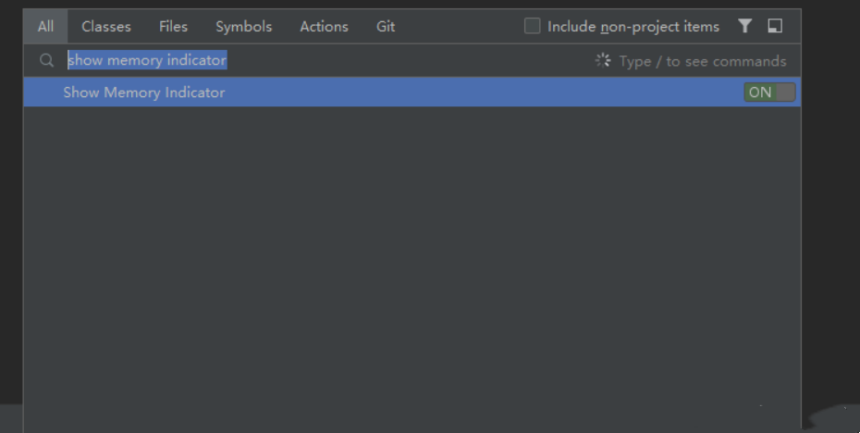Click the 'Include non-project items' label text

633,26
